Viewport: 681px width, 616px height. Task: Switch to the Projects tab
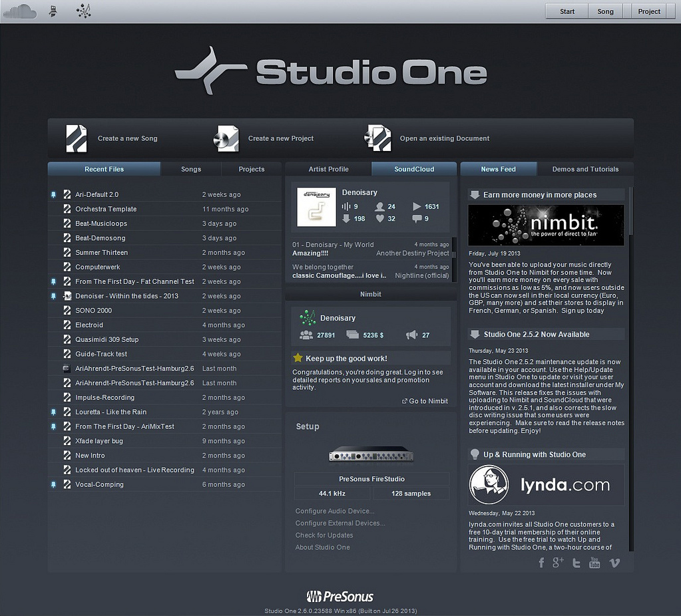(252, 169)
